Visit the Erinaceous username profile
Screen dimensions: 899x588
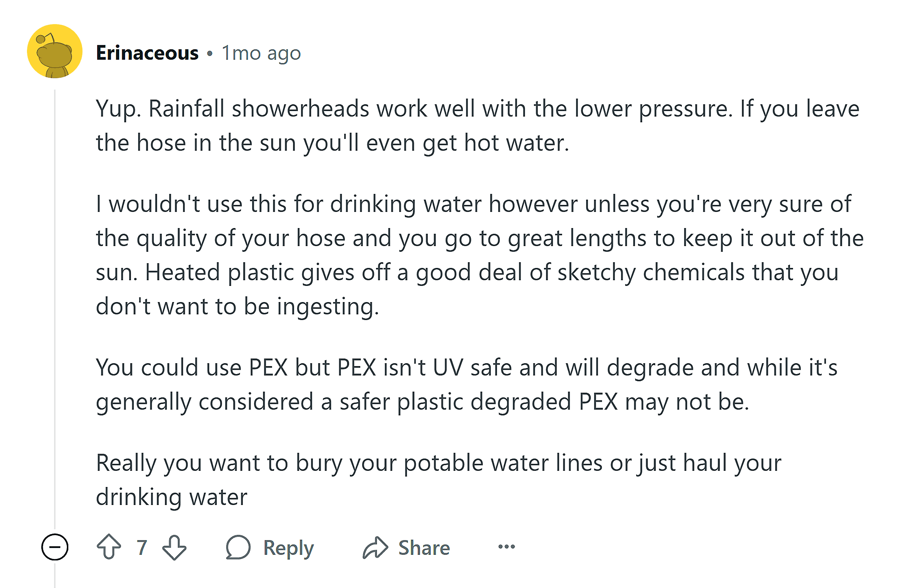click(x=147, y=53)
